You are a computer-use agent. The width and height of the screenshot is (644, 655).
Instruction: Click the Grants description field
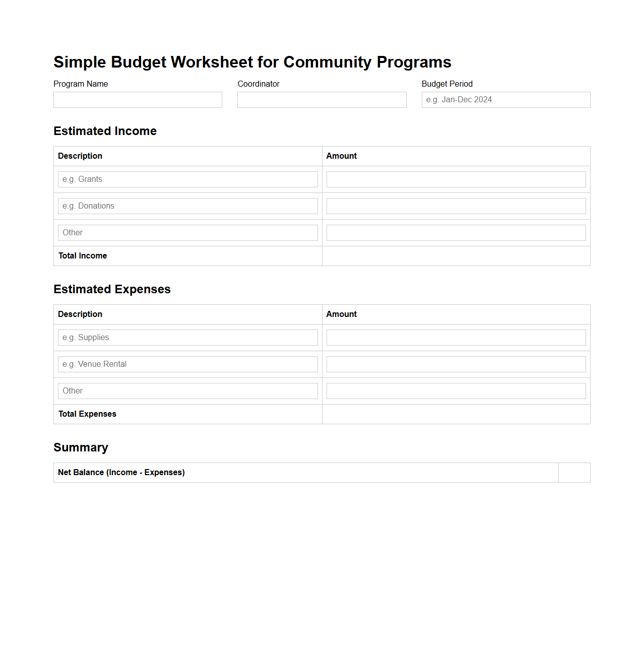click(187, 179)
